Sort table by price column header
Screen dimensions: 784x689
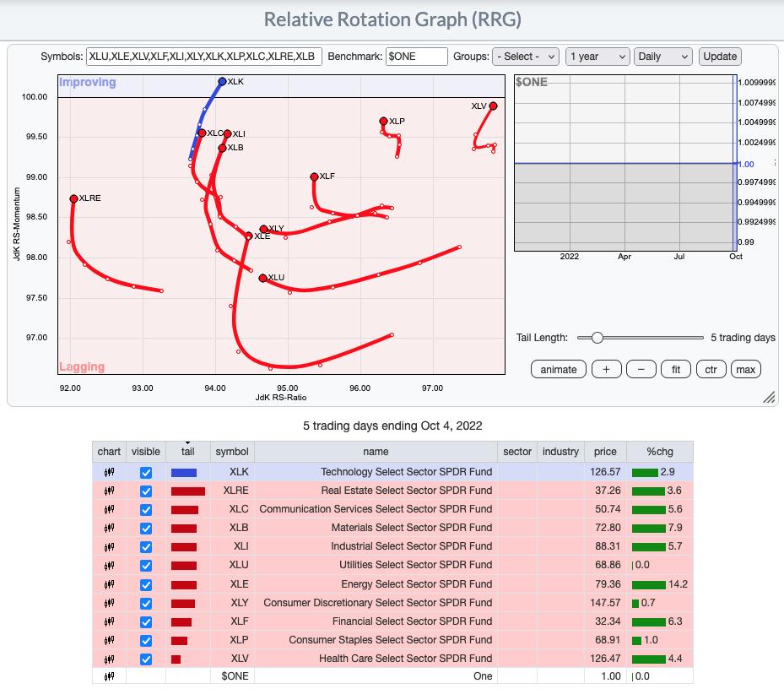(x=605, y=452)
